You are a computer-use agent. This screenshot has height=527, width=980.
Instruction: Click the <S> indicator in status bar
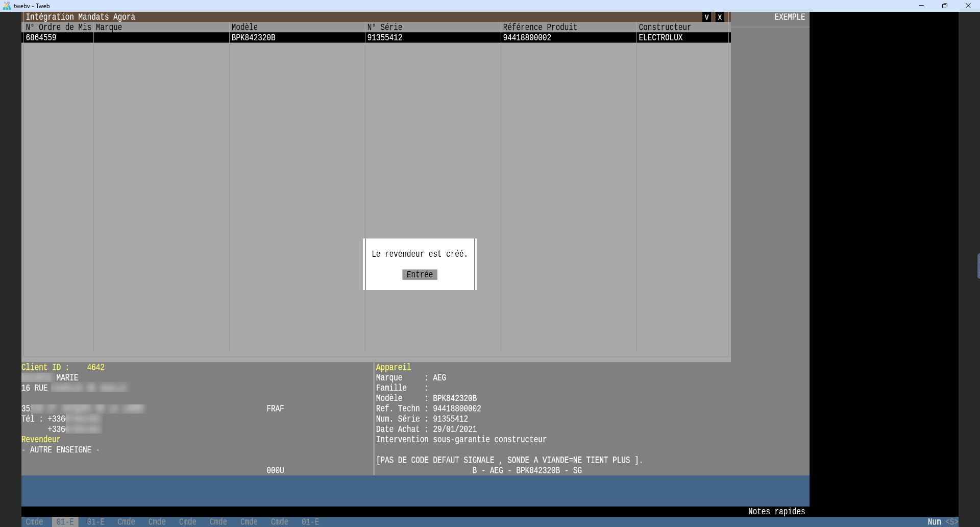[951, 521]
